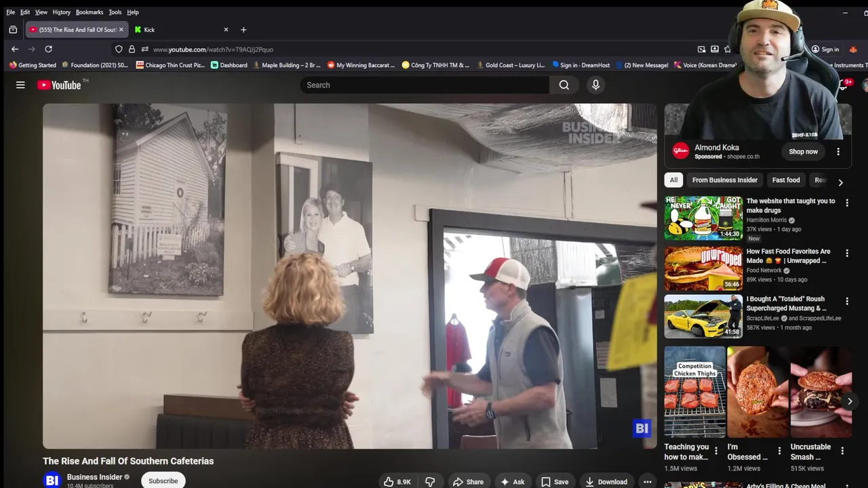Open Voice (Korean Drama) bookmark
The image size is (868, 488).
[705, 65]
